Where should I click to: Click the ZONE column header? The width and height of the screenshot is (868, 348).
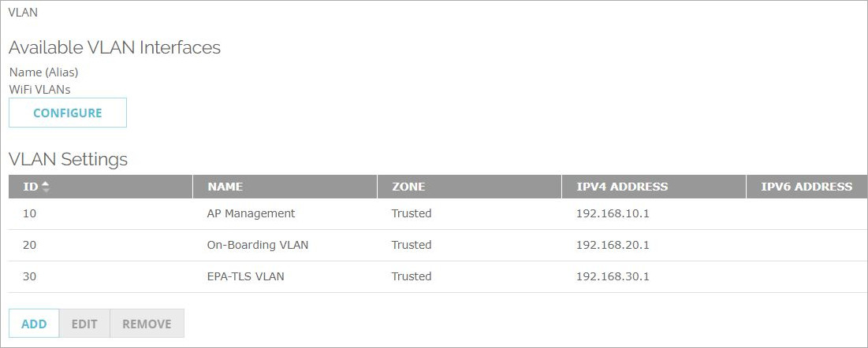click(408, 187)
